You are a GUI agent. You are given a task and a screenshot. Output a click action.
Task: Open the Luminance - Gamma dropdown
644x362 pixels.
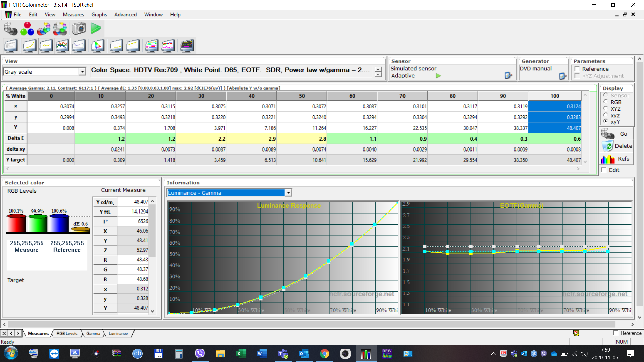(x=288, y=193)
